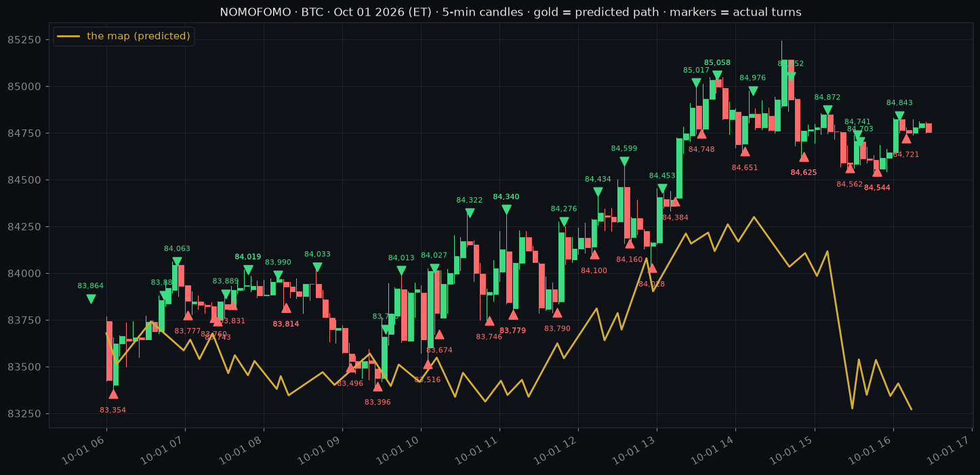Viewport: 980px width, 475px height.
Task: Click the '10-01 11' time axis label
Action: pos(478,450)
